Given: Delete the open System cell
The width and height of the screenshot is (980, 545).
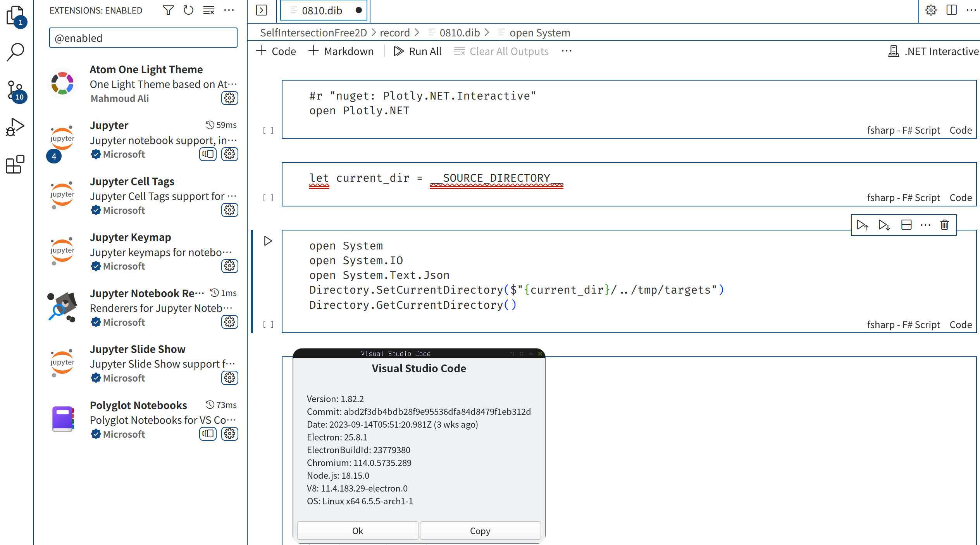Looking at the screenshot, I should tap(944, 225).
